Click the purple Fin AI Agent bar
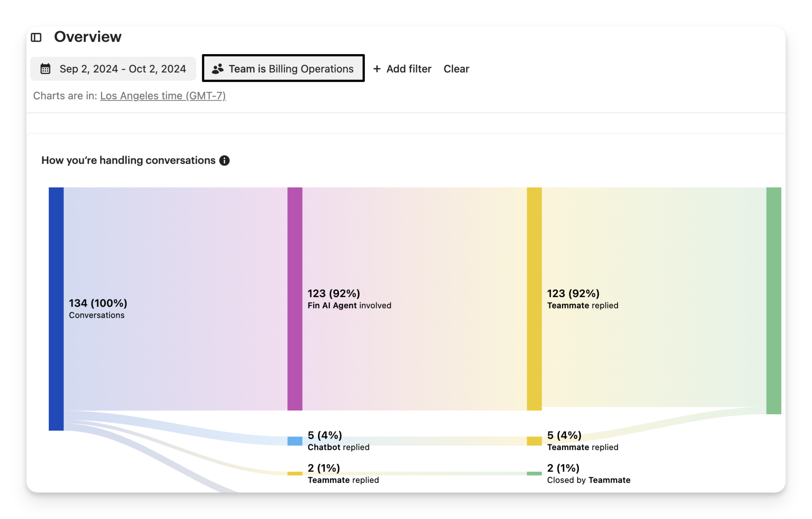This screenshot has width=812, height=519. 295,298
